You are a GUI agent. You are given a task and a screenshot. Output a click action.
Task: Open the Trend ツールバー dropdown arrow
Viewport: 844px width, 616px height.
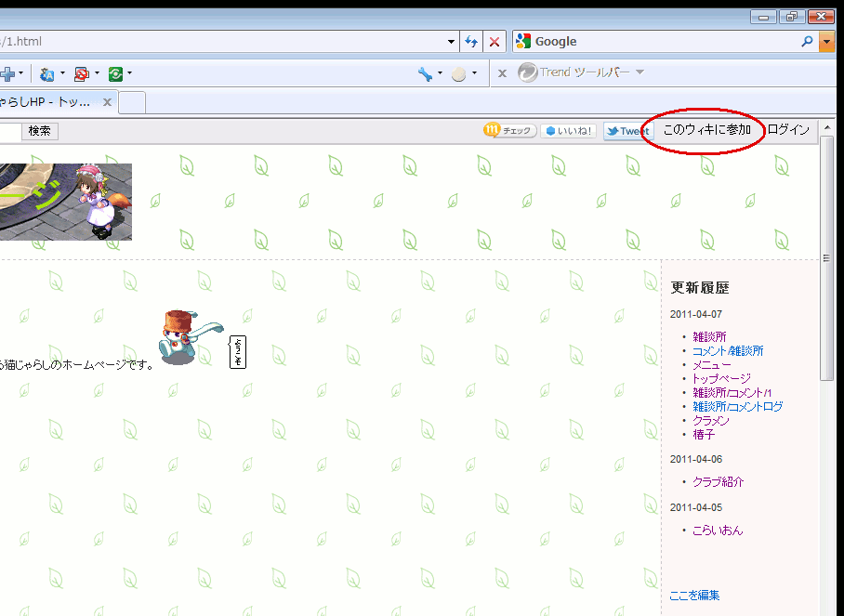pyautogui.click(x=640, y=72)
